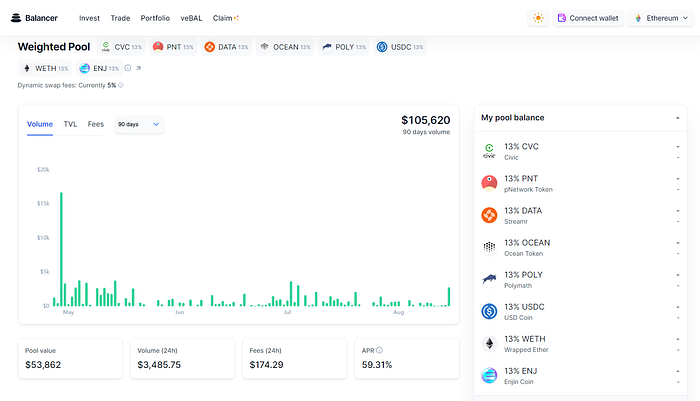The height and width of the screenshot is (401, 700).
Task: Switch the chart to the TVL tab
Action: pyautogui.click(x=70, y=124)
